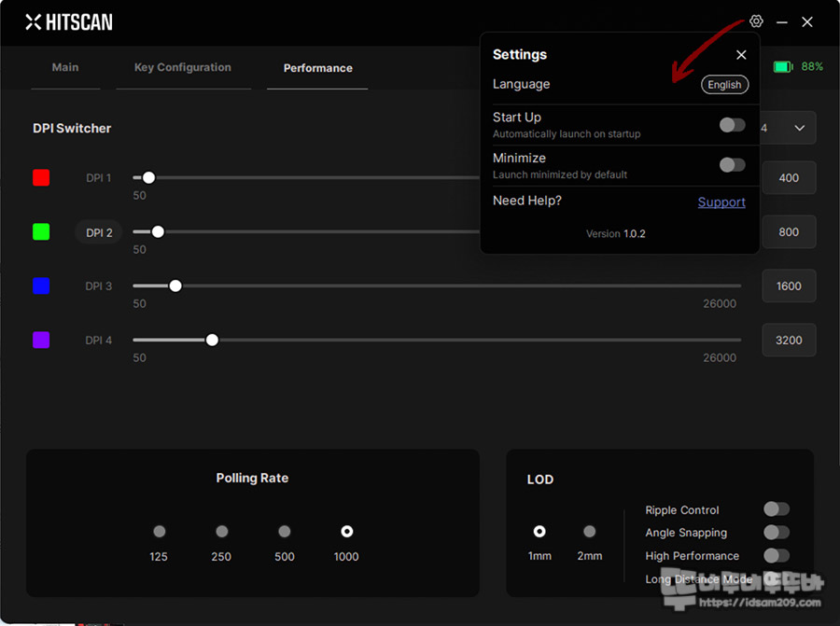Click the DPI value field showing 800
This screenshot has width=840, height=626.
(789, 232)
